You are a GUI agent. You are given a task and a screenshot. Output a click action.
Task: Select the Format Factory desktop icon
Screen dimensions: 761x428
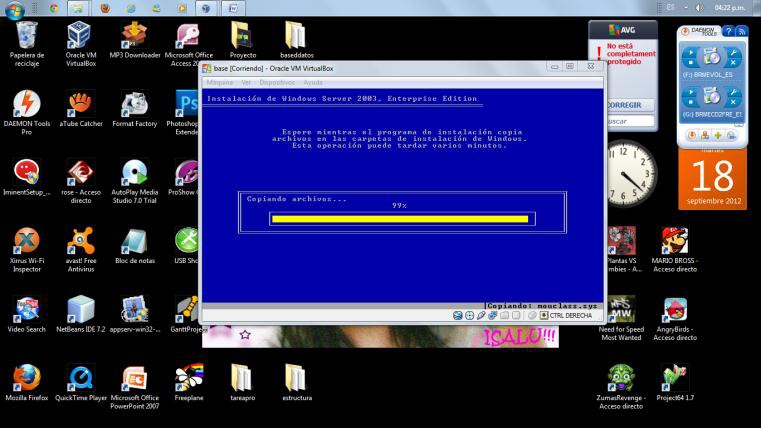(134, 108)
